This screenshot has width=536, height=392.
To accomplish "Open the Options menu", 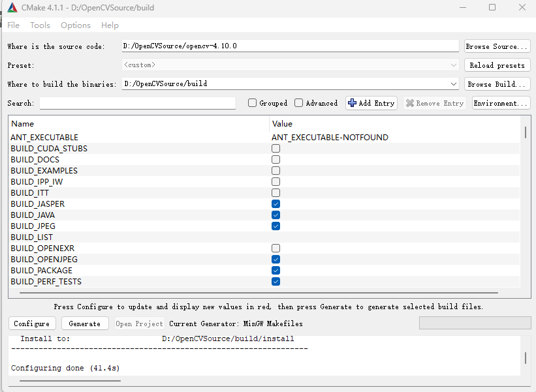I will (x=76, y=25).
